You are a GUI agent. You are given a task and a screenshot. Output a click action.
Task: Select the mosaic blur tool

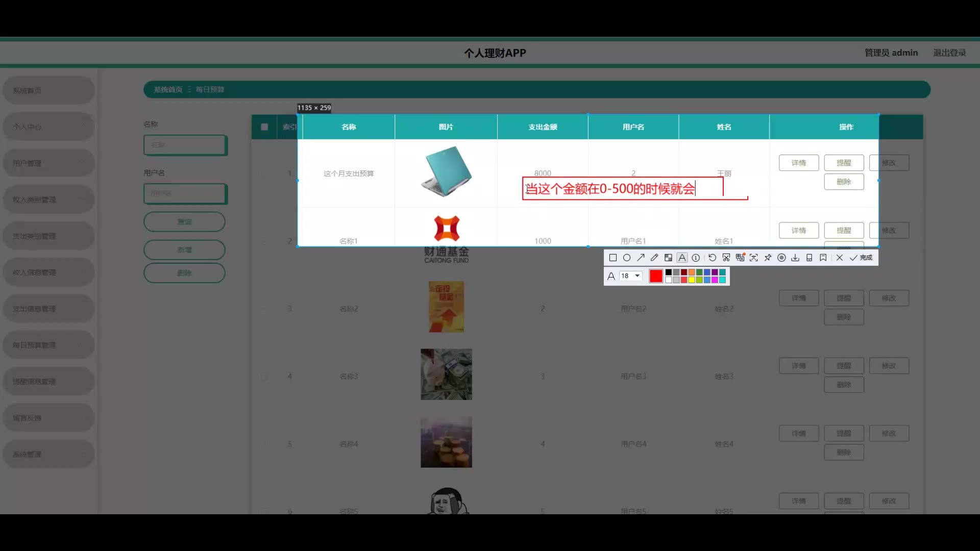tap(668, 258)
